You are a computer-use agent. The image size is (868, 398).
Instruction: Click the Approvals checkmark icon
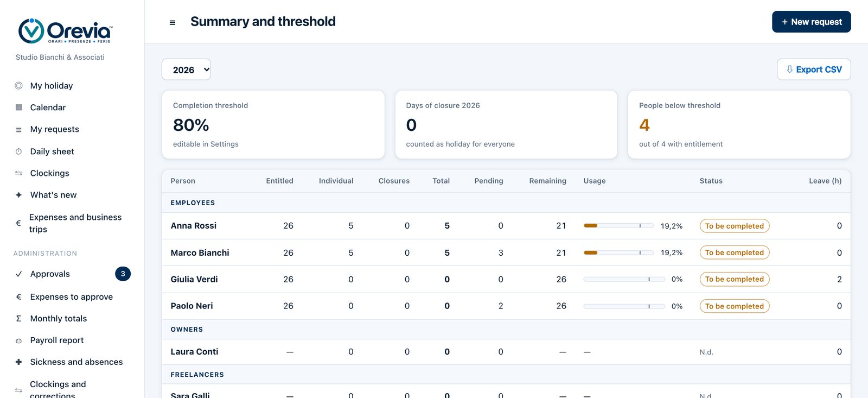(x=18, y=274)
